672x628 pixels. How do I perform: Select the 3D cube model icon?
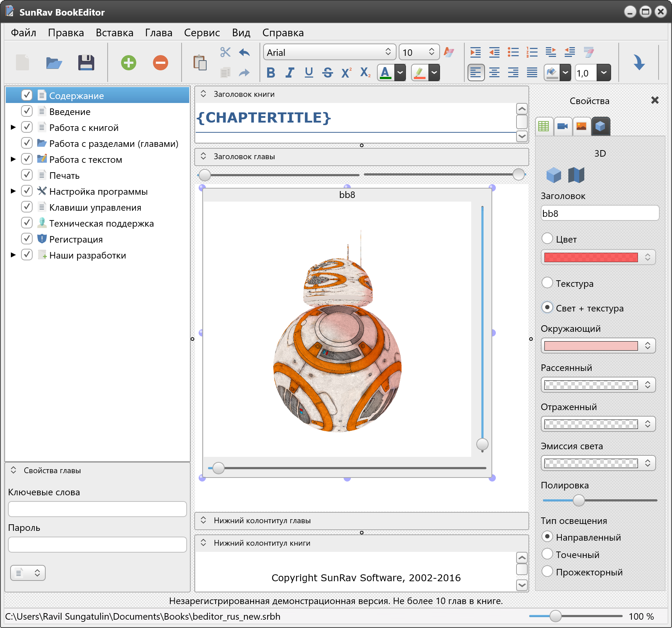pyautogui.click(x=553, y=175)
